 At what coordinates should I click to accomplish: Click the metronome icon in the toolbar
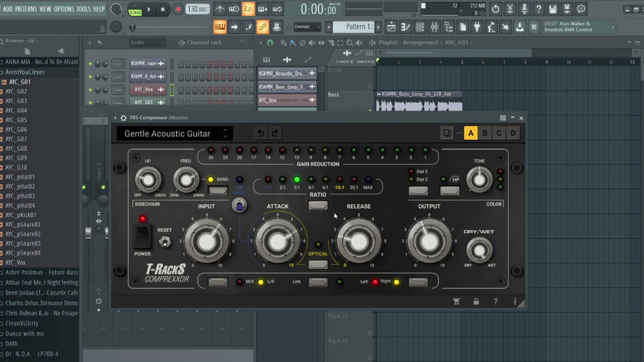220,9
